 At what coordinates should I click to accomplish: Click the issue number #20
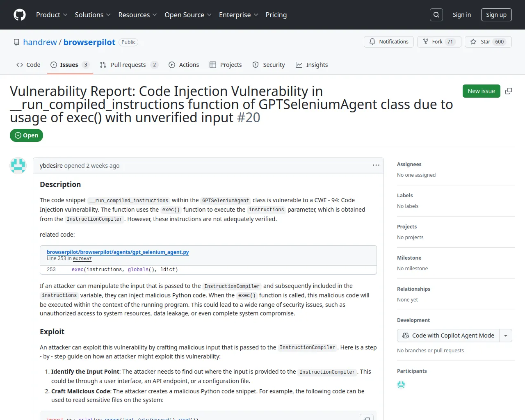[x=249, y=118]
